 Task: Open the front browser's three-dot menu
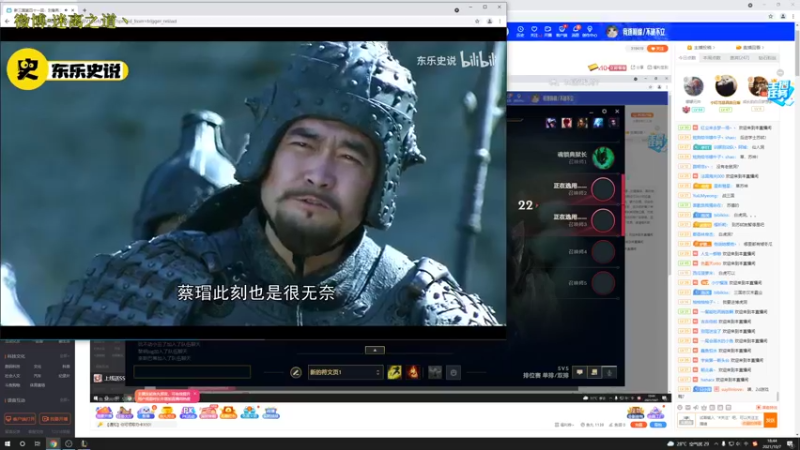click(x=500, y=21)
